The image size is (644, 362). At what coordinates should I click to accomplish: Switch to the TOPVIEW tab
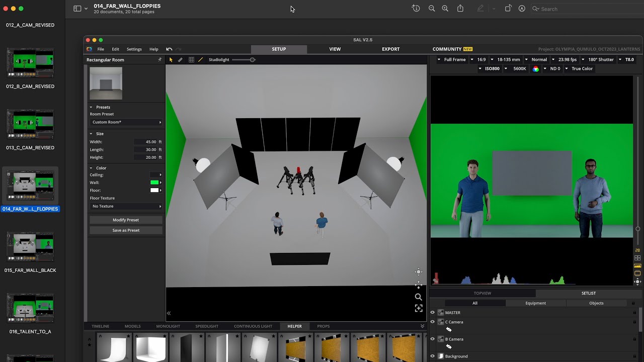click(482, 293)
